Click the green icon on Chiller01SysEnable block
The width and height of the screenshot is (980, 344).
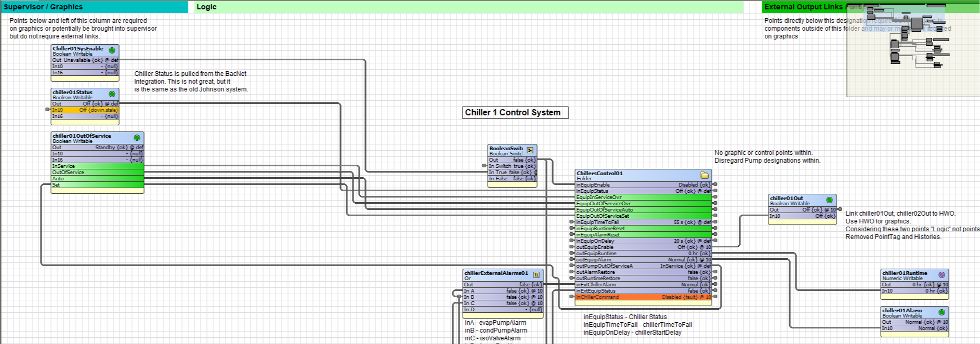click(x=112, y=50)
